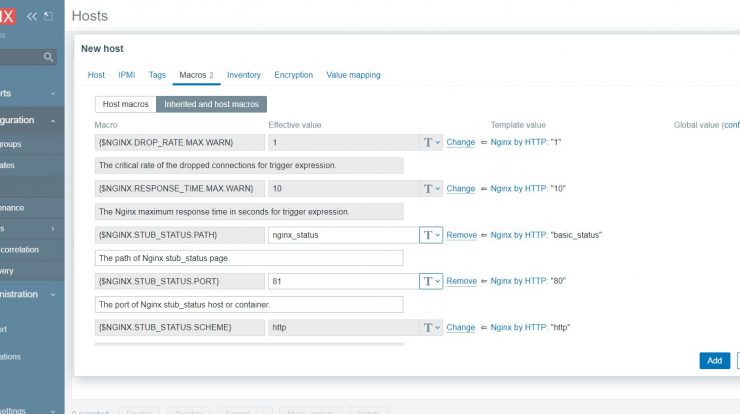Go to the Encryption tab

click(294, 75)
